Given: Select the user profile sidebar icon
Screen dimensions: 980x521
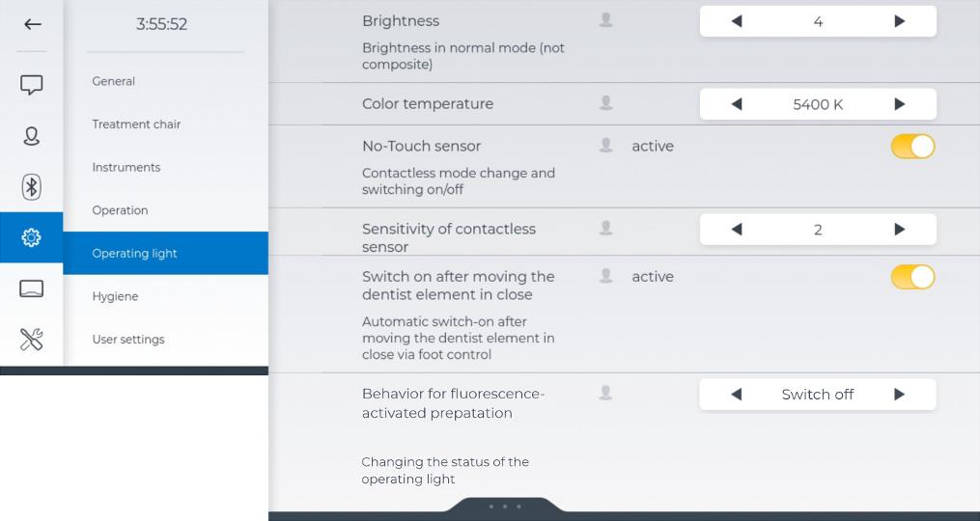Looking at the screenshot, I should (32, 136).
